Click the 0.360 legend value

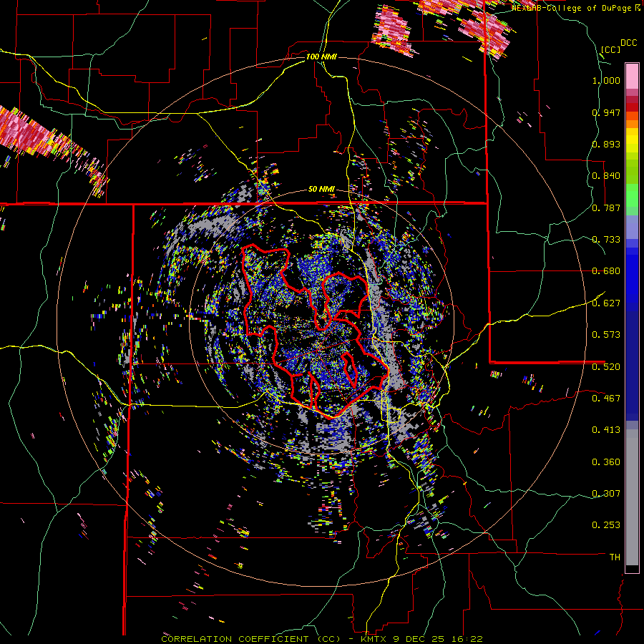click(606, 462)
